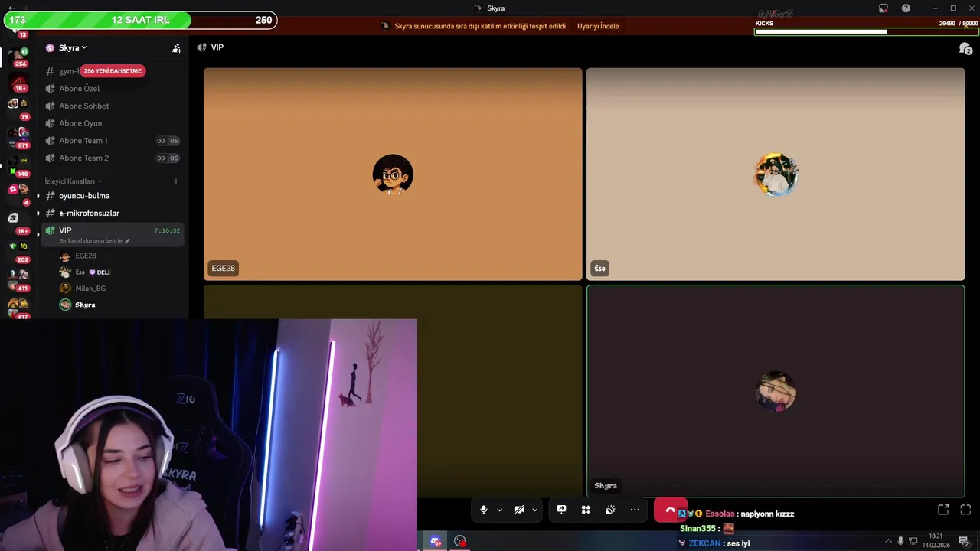The image size is (980, 551).
Task: Click the pencil to edit channel status
Action: [x=128, y=241]
